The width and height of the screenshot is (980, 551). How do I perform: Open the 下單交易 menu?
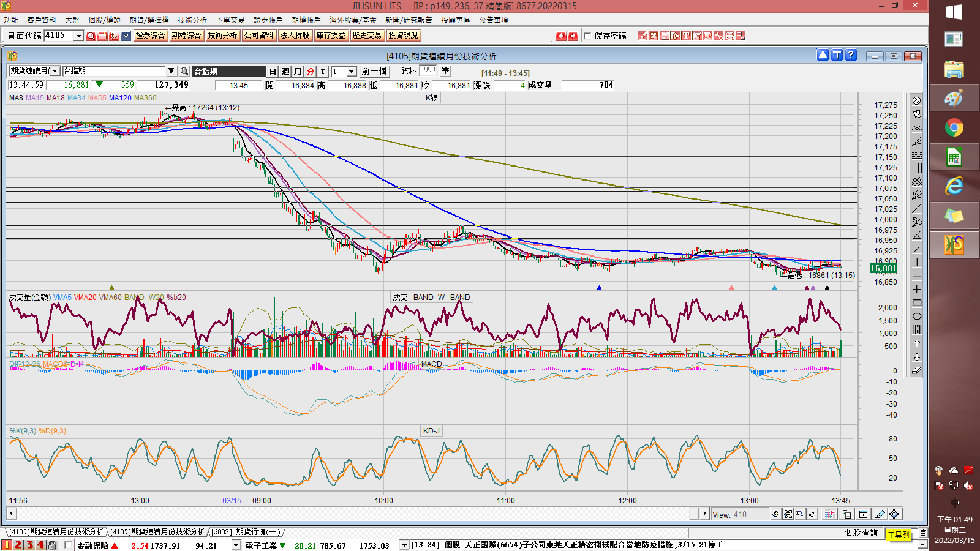click(230, 20)
